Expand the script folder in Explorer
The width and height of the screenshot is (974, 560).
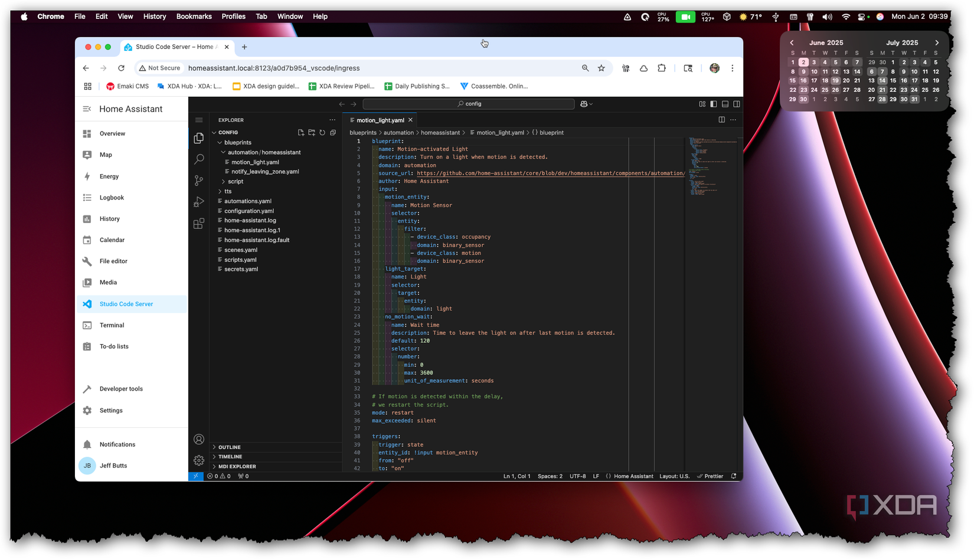coord(236,182)
